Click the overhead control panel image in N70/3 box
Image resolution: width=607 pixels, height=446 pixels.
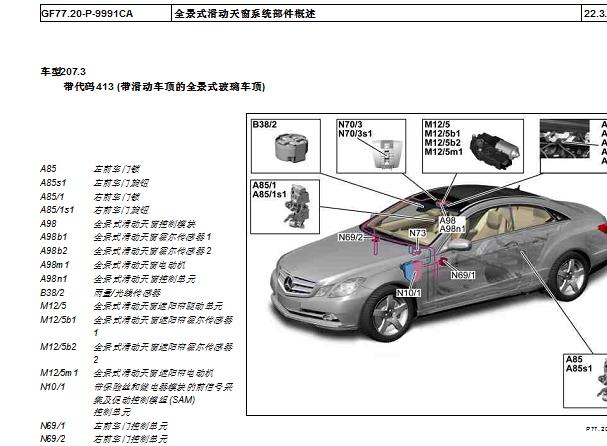(x=386, y=154)
